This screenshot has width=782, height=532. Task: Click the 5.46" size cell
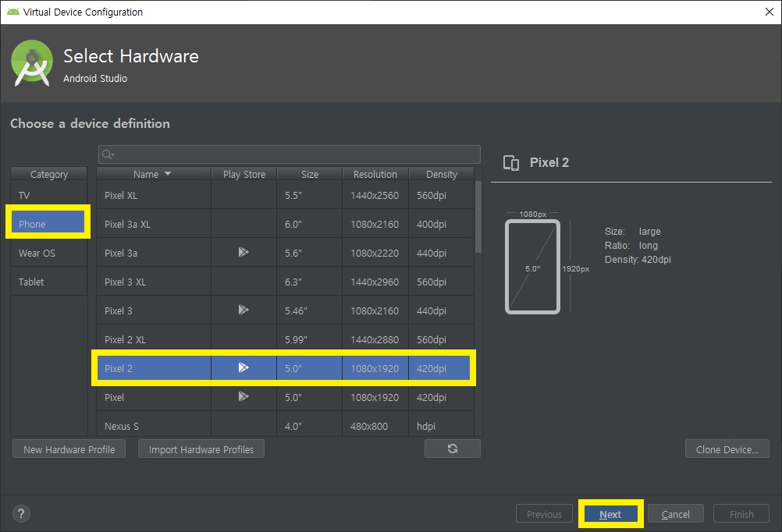point(310,310)
